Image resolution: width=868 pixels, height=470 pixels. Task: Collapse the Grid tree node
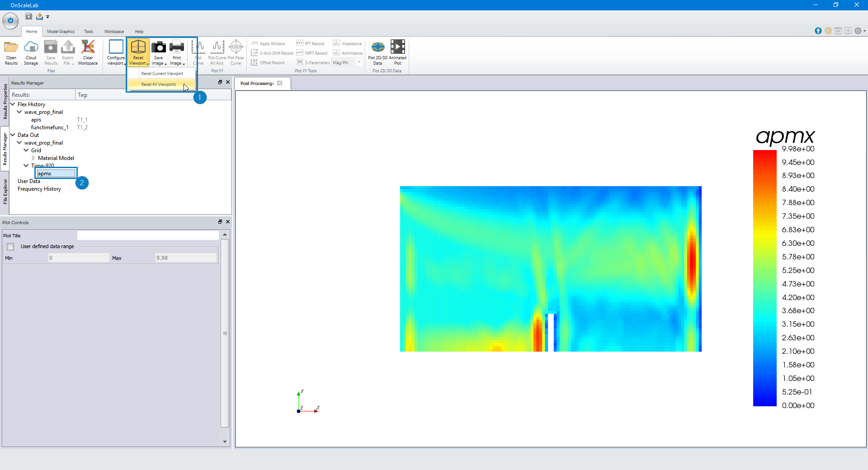pos(26,150)
